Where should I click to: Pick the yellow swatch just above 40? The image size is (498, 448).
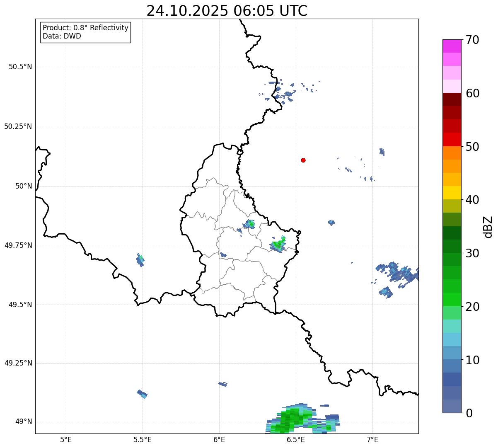[452, 193]
